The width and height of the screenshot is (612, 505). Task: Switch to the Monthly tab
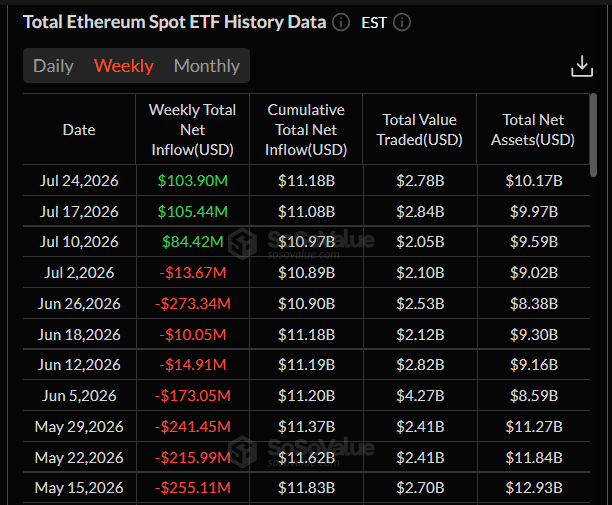coord(206,66)
